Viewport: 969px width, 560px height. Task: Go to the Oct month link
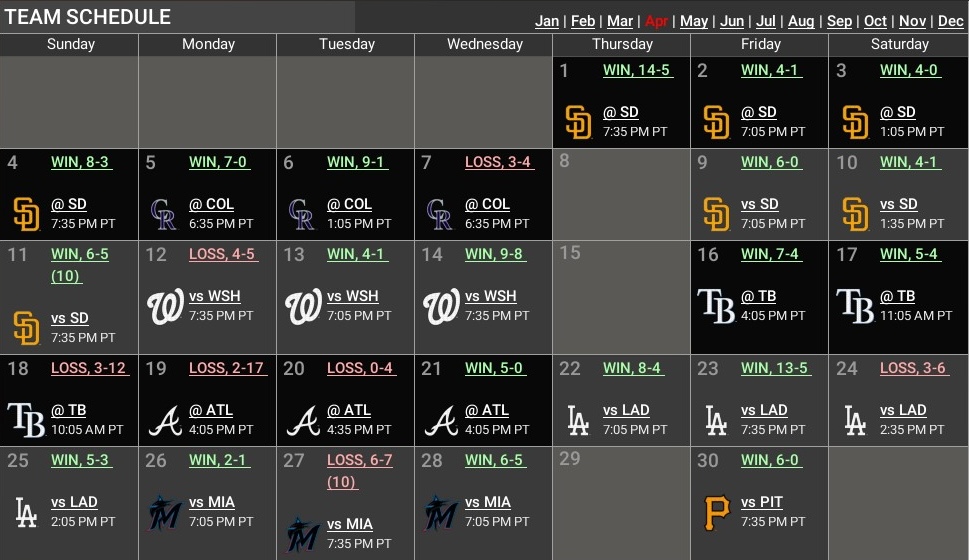coord(875,21)
